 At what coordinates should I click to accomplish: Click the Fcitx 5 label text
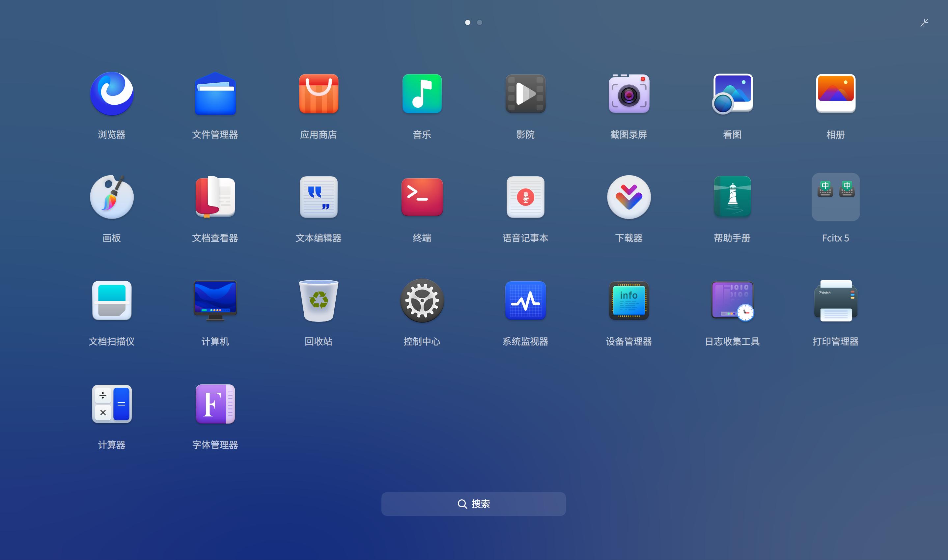pyautogui.click(x=835, y=238)
